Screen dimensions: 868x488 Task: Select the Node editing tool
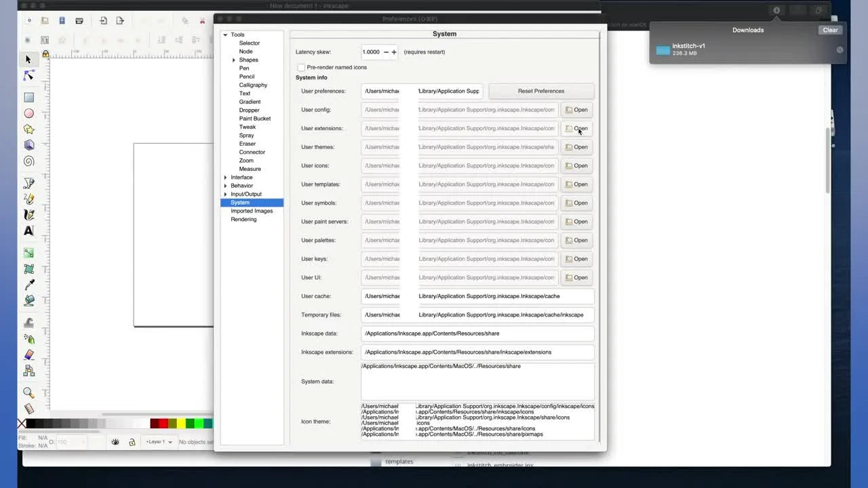(x=28, y=75)
